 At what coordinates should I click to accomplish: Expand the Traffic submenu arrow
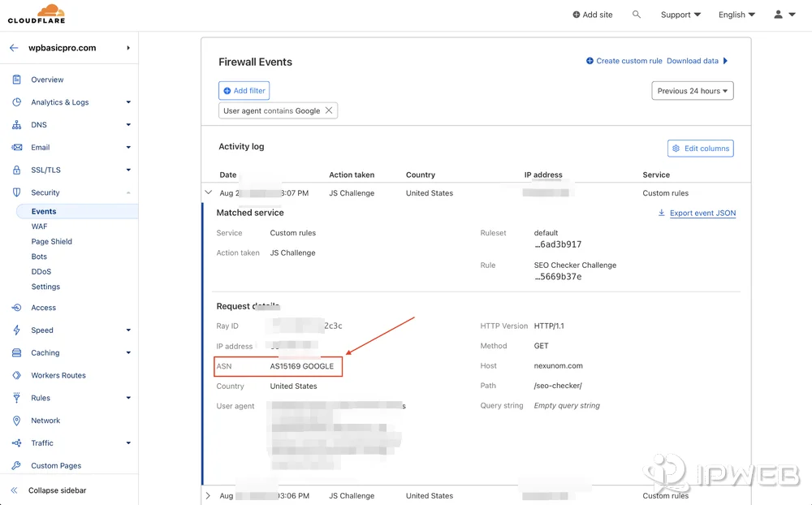pos(128,442)
